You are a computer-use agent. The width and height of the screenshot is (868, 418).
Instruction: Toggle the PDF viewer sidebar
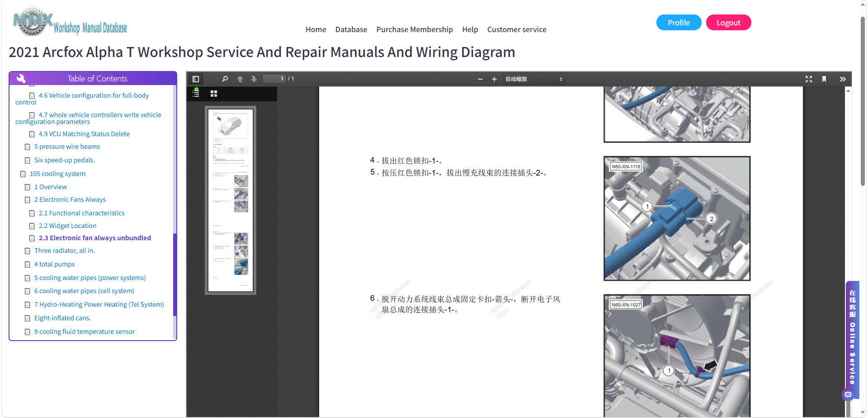click(x=196, y=79)
